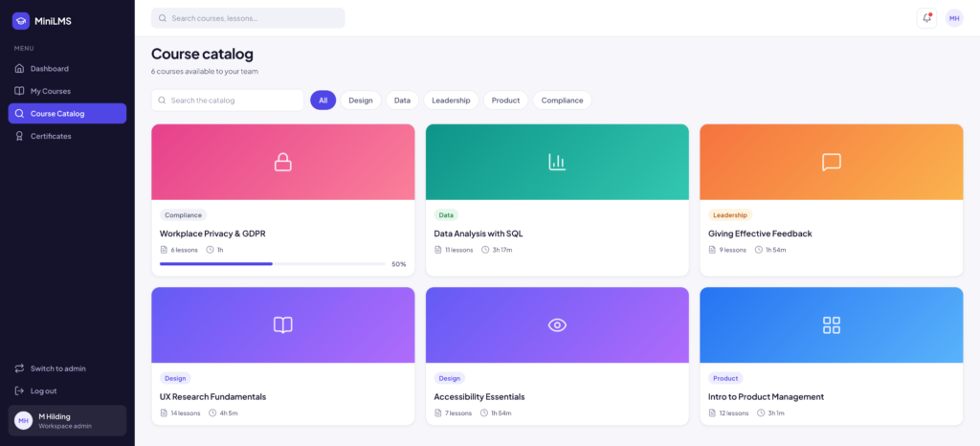Open Data Analysis with SQL course title
This screenshot has height=446, width=980.
point(479,234)
